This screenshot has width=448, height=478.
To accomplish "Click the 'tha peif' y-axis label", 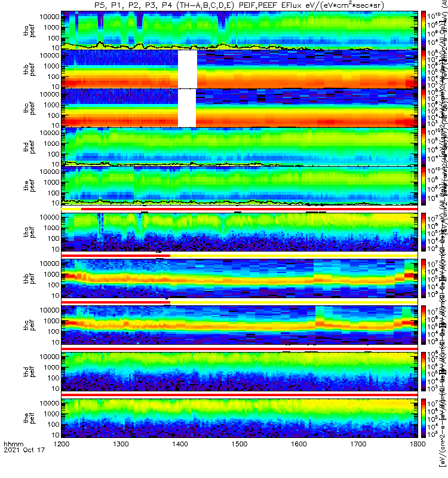I will pyautogui.click(x=29, y=232).
